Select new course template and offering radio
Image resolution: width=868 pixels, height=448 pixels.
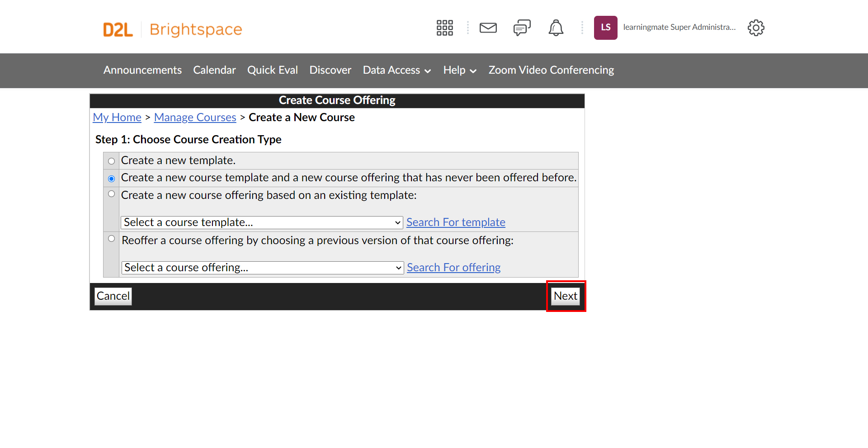[x=111, y=179]
